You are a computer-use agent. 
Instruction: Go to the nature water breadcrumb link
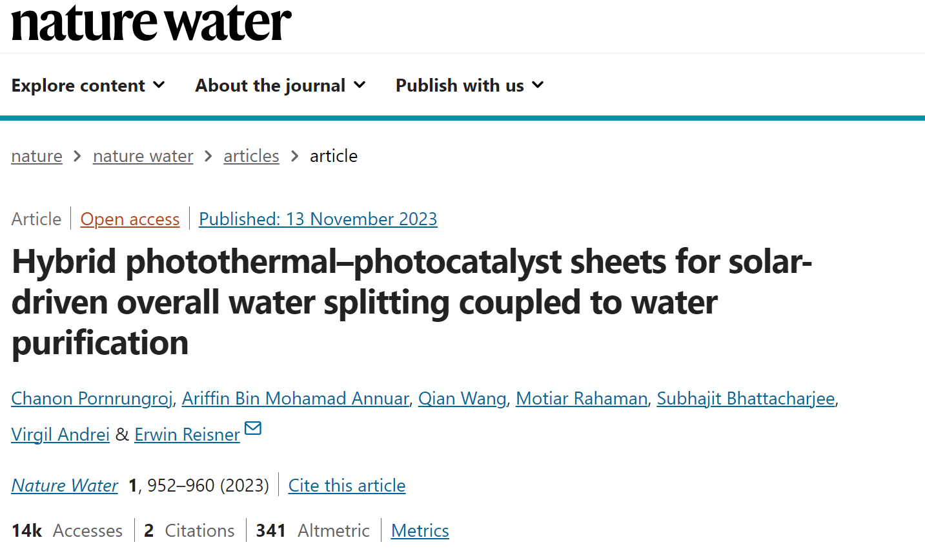[143, 156]
